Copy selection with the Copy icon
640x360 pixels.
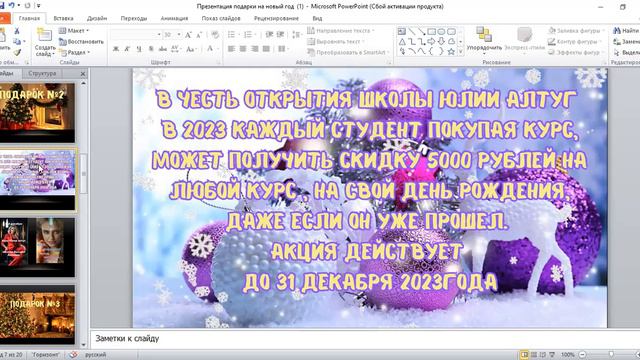[17, 42]
